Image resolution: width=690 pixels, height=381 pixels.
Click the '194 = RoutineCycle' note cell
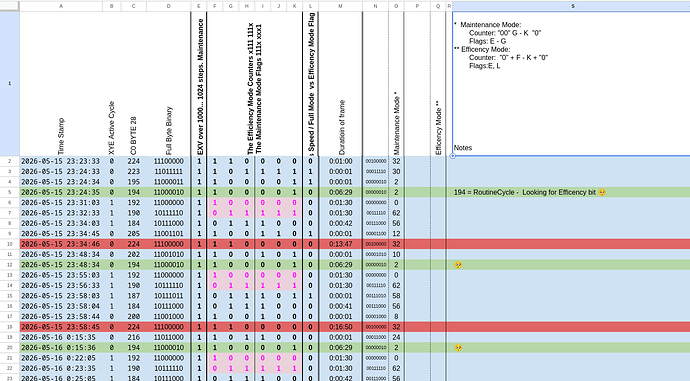pyautogui.click(x=571, y=192)
